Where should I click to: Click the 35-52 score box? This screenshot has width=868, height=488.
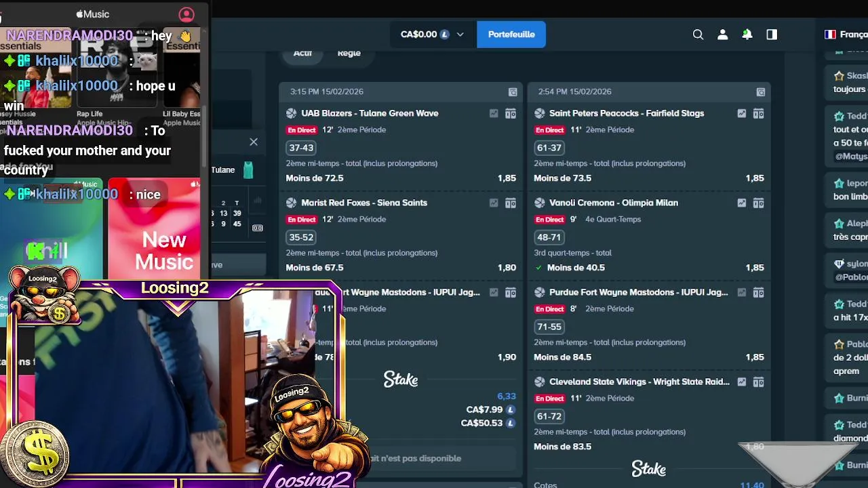click(x=301, y=237)
